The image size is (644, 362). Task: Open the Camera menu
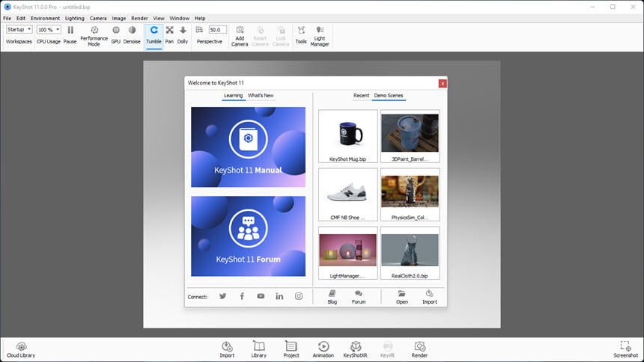click(98, 18)
